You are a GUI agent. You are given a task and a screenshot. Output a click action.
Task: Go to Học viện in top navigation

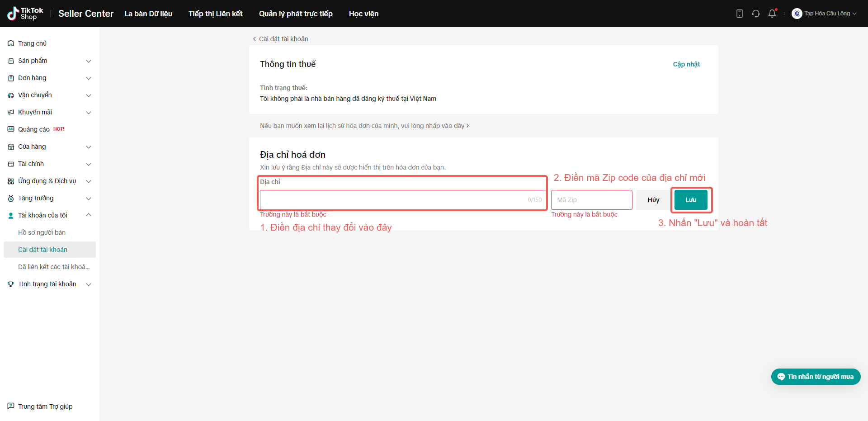pos(363,14)
